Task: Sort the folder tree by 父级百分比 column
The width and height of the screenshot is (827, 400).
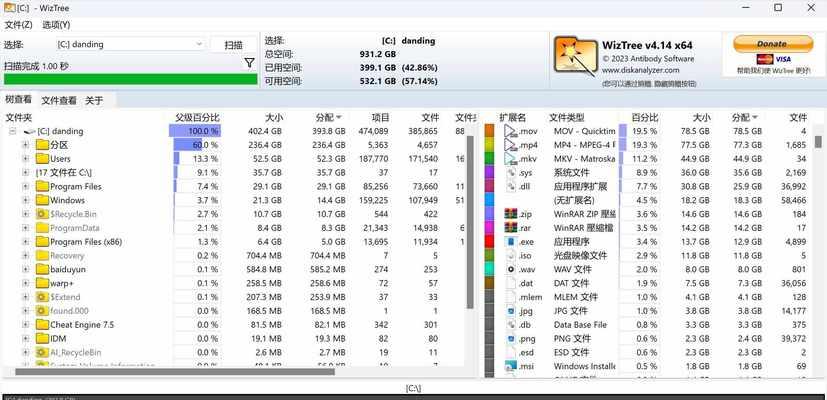Action: pyautogui.click(x=197, y=117)
